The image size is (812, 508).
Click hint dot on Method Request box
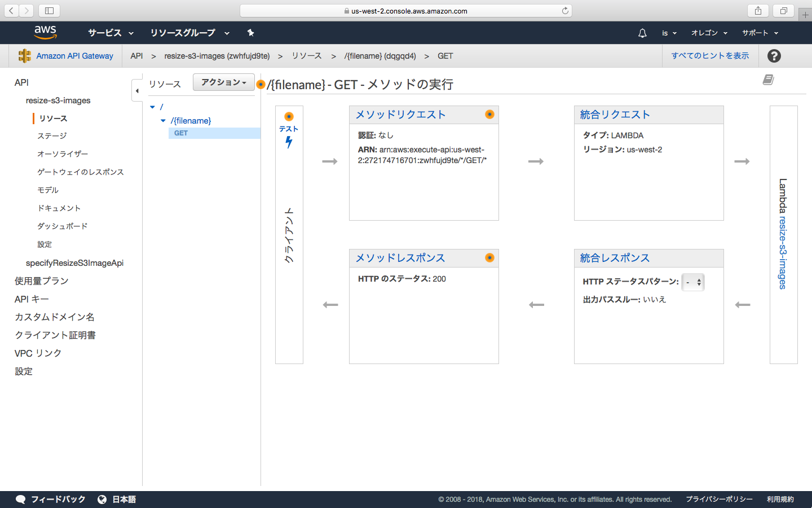pos(489,114)
